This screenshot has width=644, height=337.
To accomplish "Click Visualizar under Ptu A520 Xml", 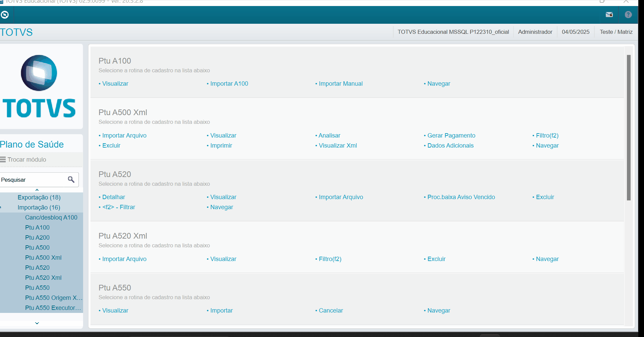I will [223, 259].
